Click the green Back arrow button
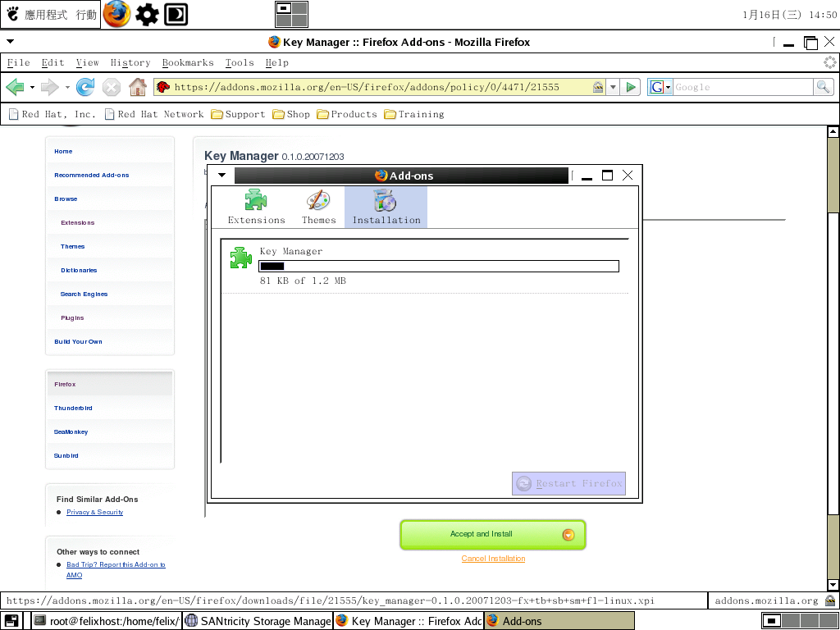The width and height of the screenshot is (840, 630). (15, 87)
